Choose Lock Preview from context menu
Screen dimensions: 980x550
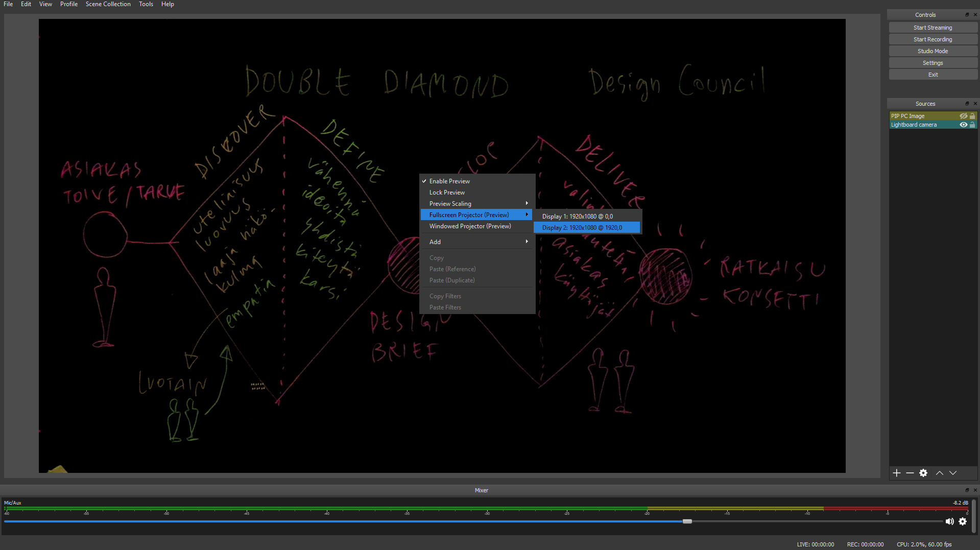pyautogui.click(x=477, y=193)
